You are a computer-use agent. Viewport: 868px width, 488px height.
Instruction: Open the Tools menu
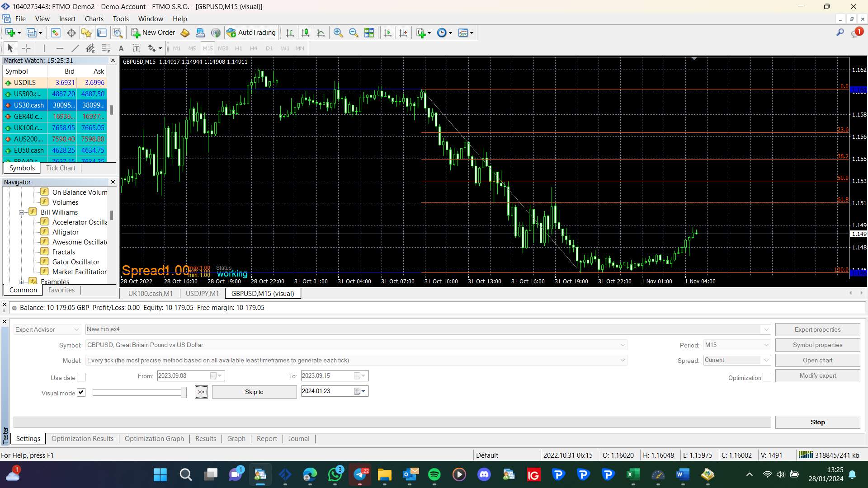point(121,19)
